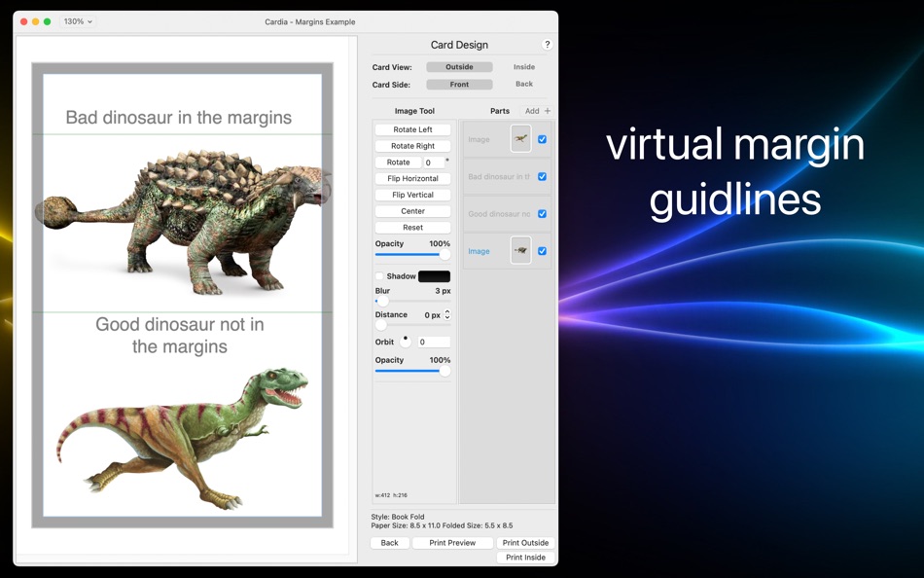
Task: Uncheck the Bad dinosaur text part checkbox
Action: (542, 176)
